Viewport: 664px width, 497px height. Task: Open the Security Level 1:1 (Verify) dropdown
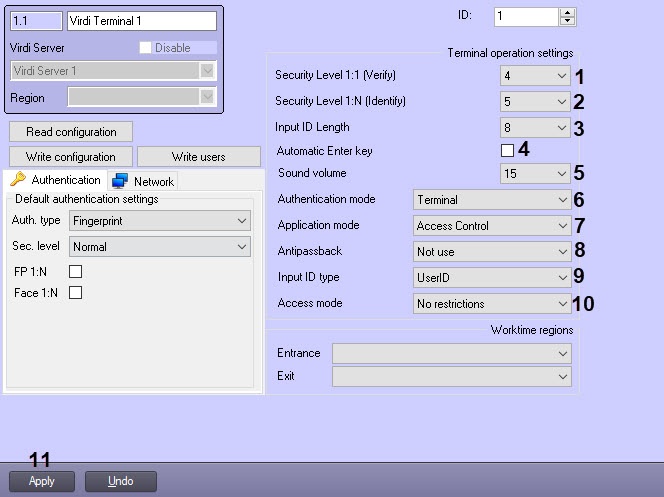point(535,75)
